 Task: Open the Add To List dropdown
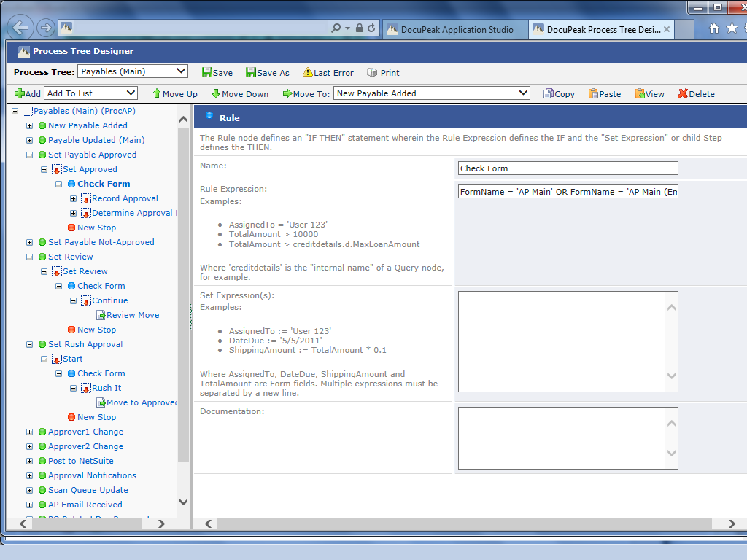tap(91, 93)
